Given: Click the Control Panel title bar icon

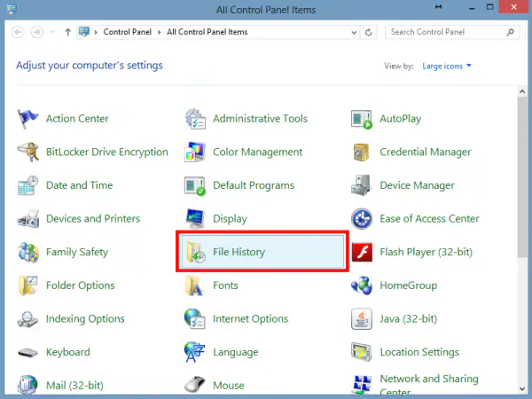Looking at the screenshot, I should tap(12, 9).
